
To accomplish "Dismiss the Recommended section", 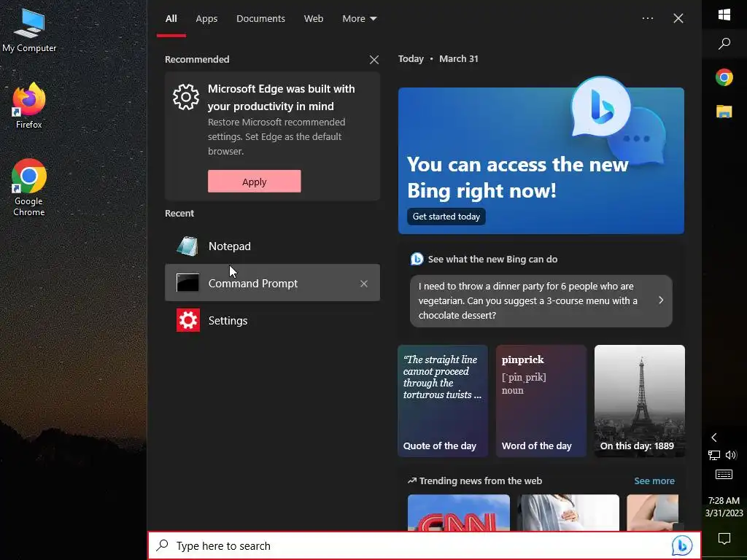I will [x=374, y=60].
